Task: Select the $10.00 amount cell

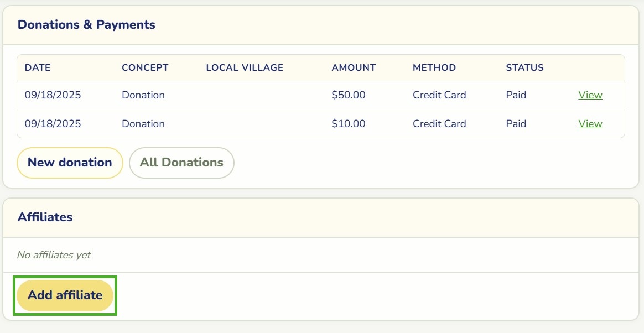Action: (349, 123)
